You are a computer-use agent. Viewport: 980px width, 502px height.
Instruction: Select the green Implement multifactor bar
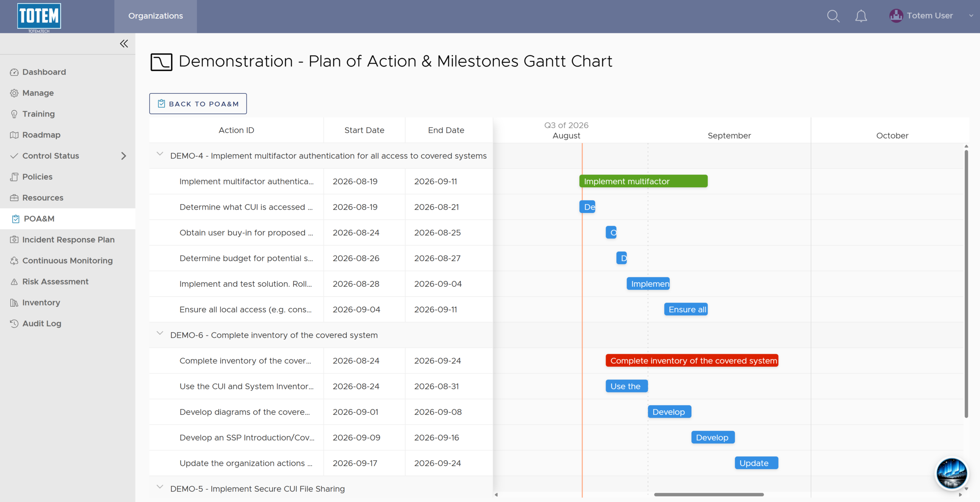[643, 181]
